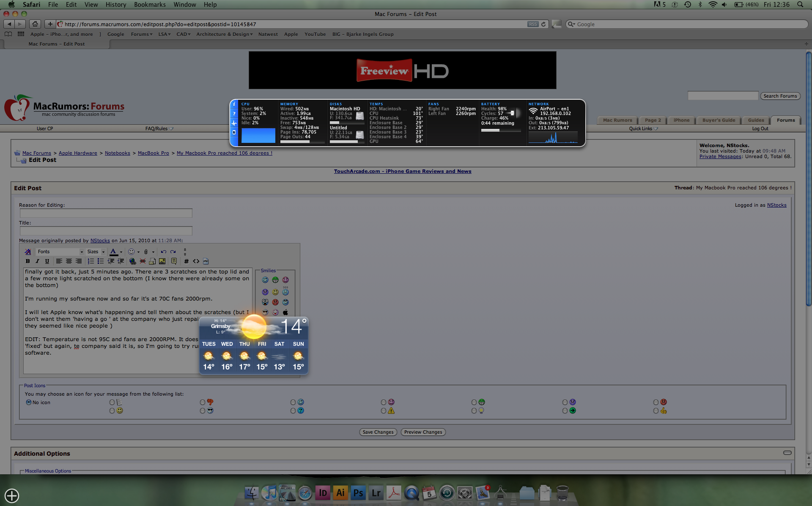Click the Insert Email Link icon
Image resolution: width=812 pixels, height=506 pixels.
(x=152, y=261)
